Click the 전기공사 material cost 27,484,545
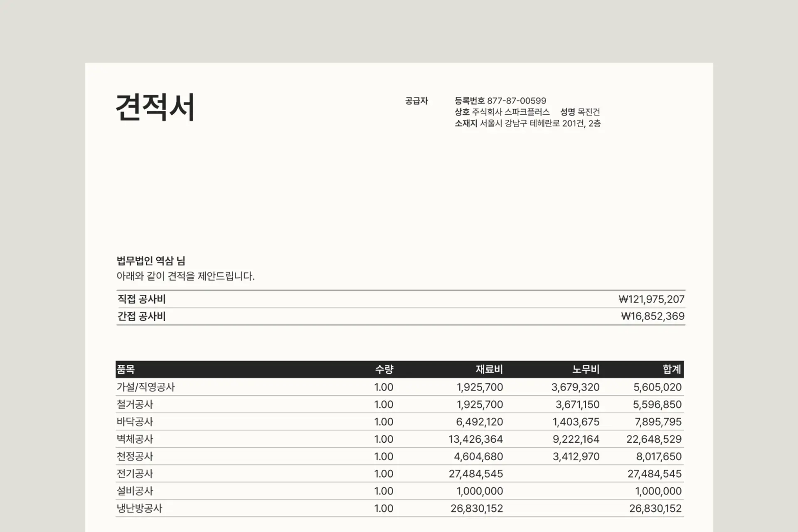The image size is (798, 532). coord(476,474)
